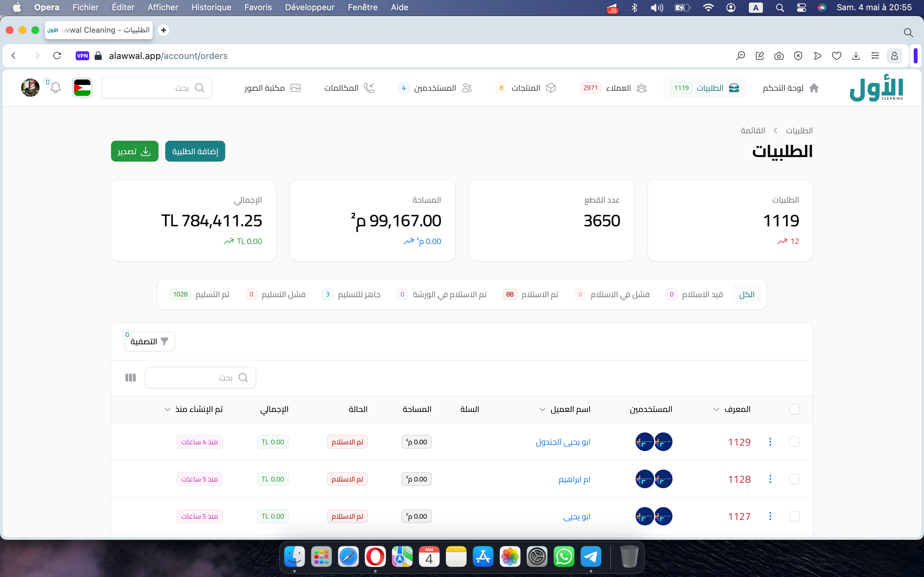Open customer link ابو يحيى الجندول
The image size is (924, 577).
(563, 442)
